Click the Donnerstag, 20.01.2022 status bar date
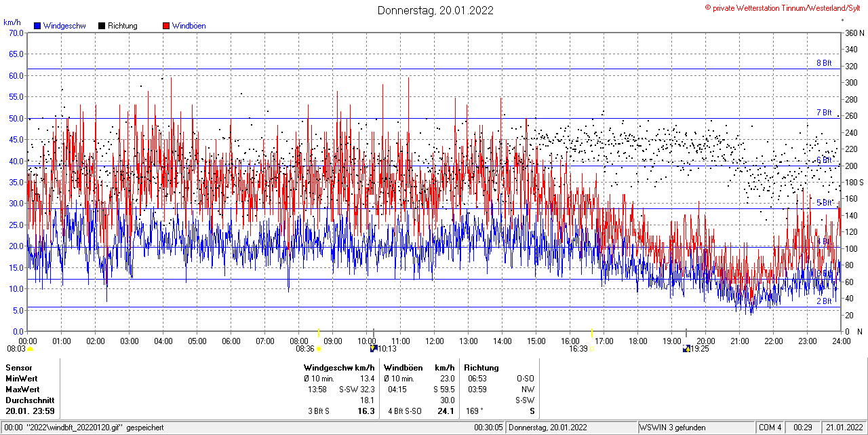The width and height of the screenshot is (868, 435). pyautogui.click(x=549, y=428)
